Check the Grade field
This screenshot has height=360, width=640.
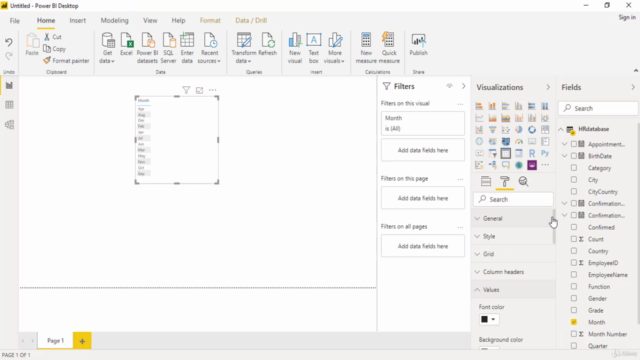574,310
